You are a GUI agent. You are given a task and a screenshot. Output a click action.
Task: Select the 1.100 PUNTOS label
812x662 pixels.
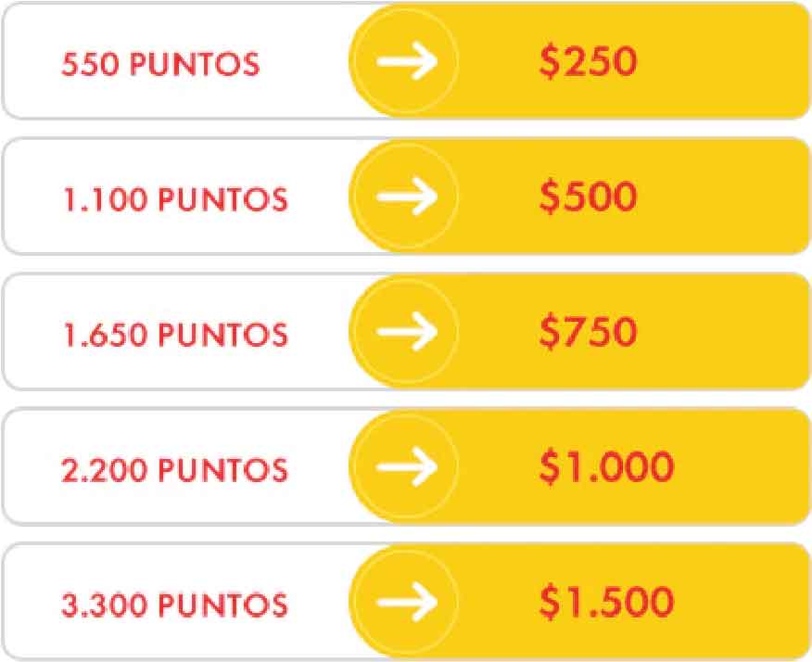tap(175, 199)
